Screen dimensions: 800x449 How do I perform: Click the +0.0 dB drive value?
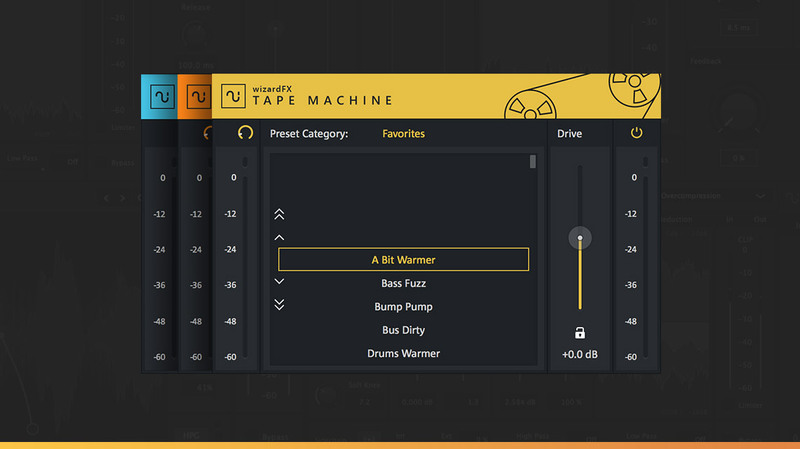[x=579, y=355]
